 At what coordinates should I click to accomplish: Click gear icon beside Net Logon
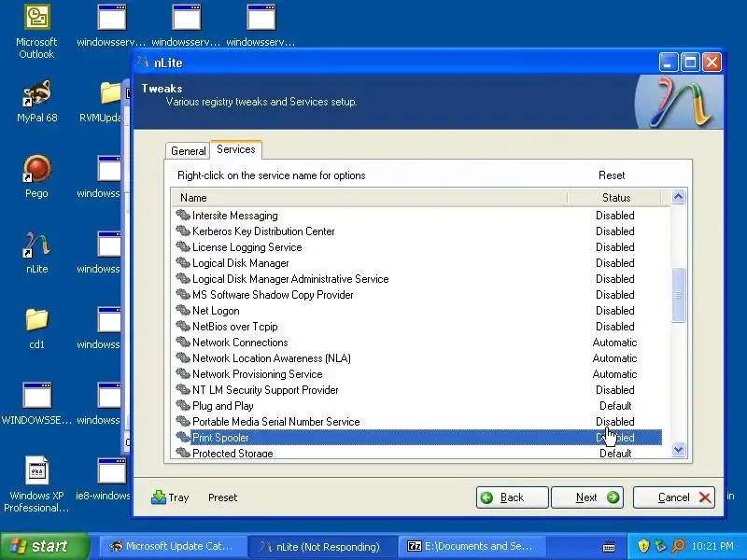tap(183, 310)
